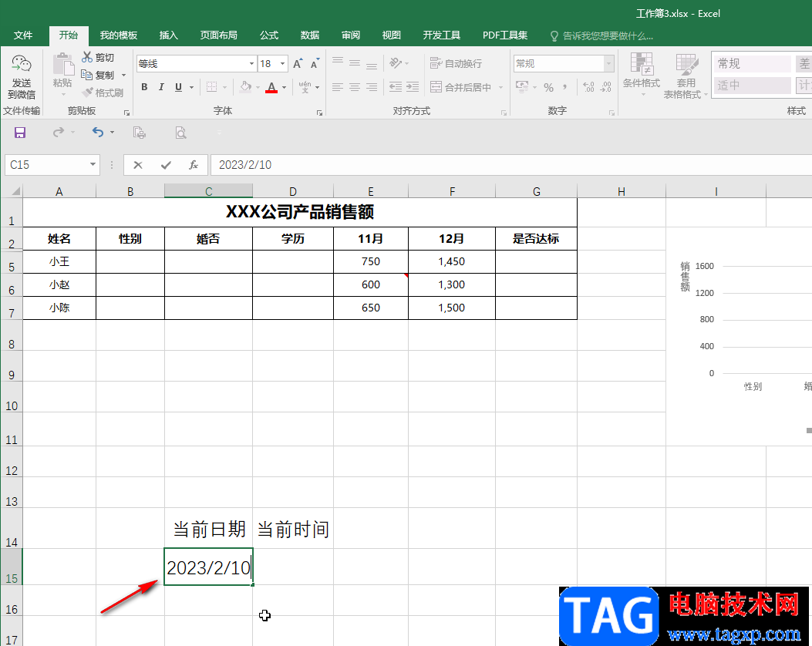Image resolution: width=812 pixels, height=646 pixels.
Task: Click the Send to WeChat icon
Action: point(22,77)
